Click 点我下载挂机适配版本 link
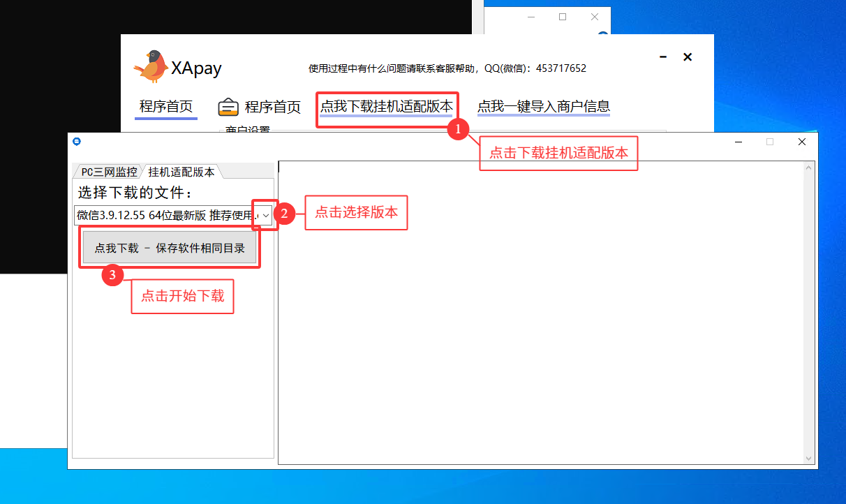846x504 pixels. [x=387, y=107]
